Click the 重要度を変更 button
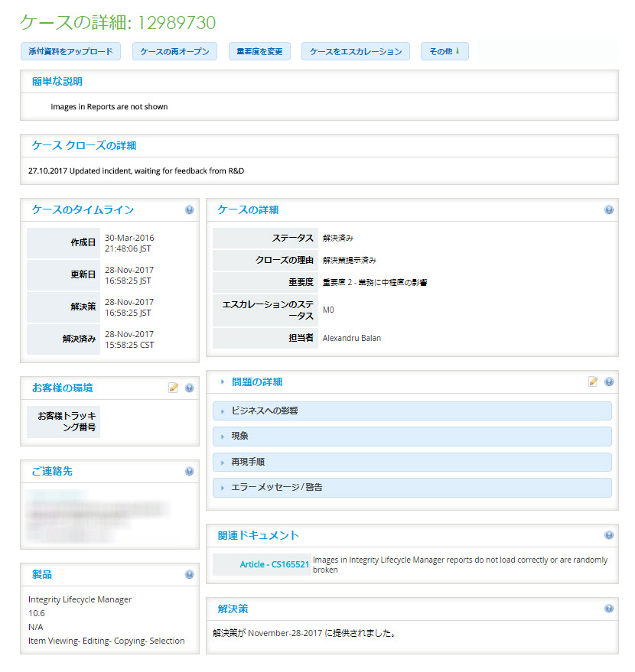The height and width of the screenshot is (672, 635). pyautogui.click(x=259, y=52)
